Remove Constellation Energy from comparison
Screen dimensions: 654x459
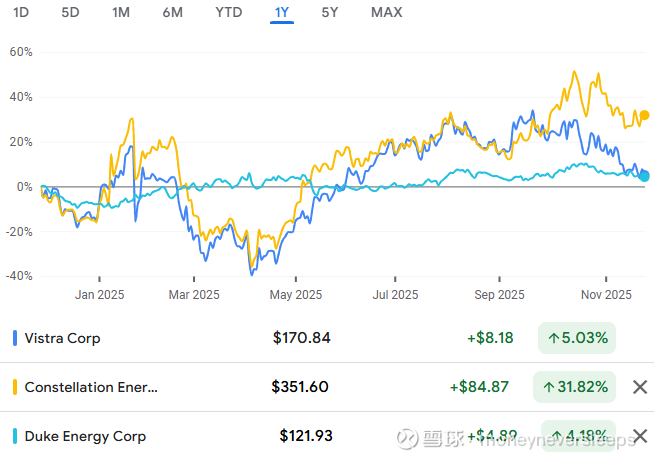coord(640,387)
